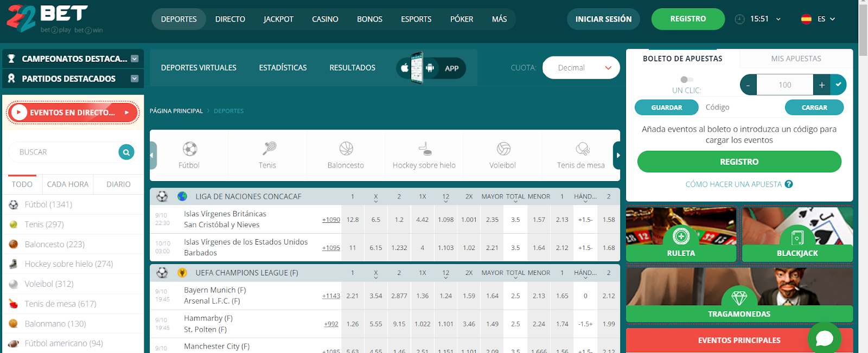
Task: Go to the CASINO section
Action: click(325, 19)
